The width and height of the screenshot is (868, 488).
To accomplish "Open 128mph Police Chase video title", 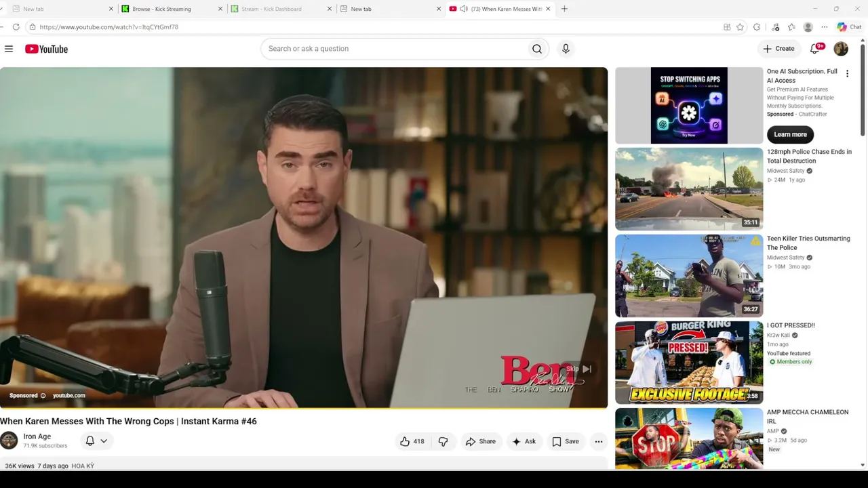I will [x=809, y=156].
